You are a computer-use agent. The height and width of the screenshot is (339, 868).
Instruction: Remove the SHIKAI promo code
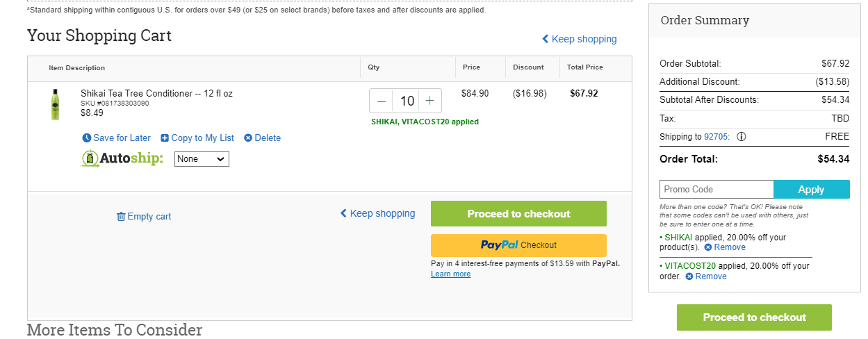pos(725,247)
